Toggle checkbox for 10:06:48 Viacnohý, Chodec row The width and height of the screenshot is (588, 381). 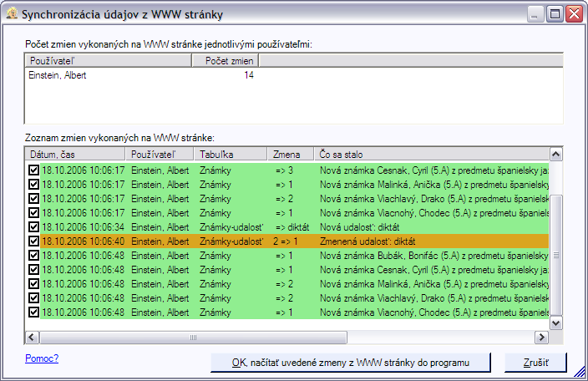(33, 312)
